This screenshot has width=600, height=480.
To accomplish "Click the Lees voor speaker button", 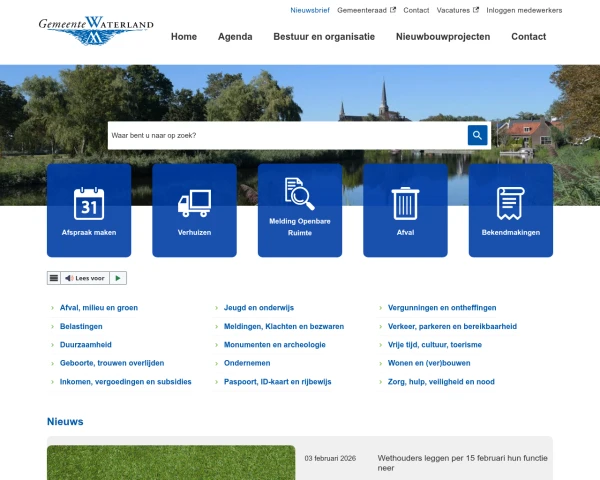I will 84,278.
